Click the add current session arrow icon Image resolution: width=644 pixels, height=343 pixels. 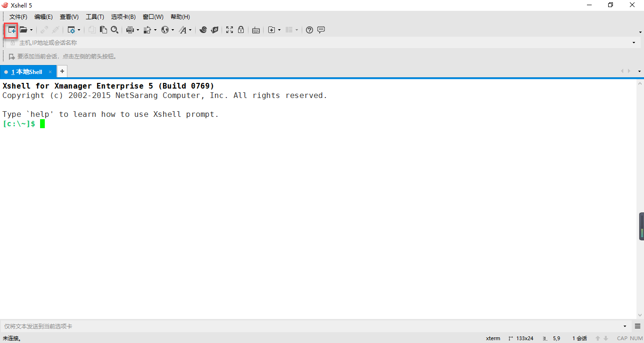pyautogui.click(x=12, y=57)
